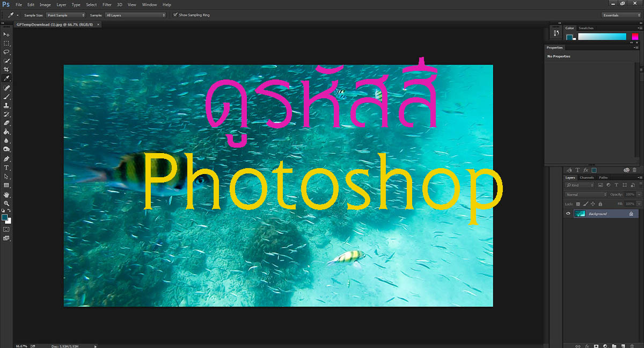The width and height of the screenshot is (644, 348).
Task: Open the Filter menu
Action: click(107, 5)
